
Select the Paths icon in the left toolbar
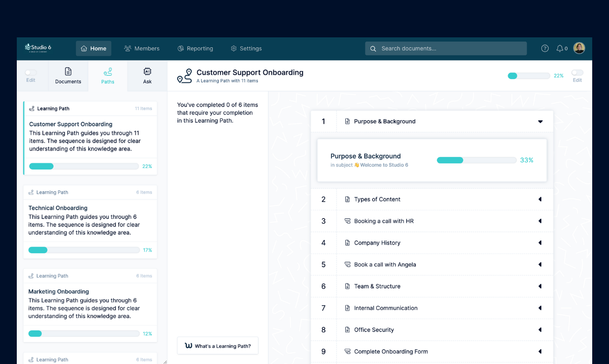pyautogui.click(x=107, y=72)
